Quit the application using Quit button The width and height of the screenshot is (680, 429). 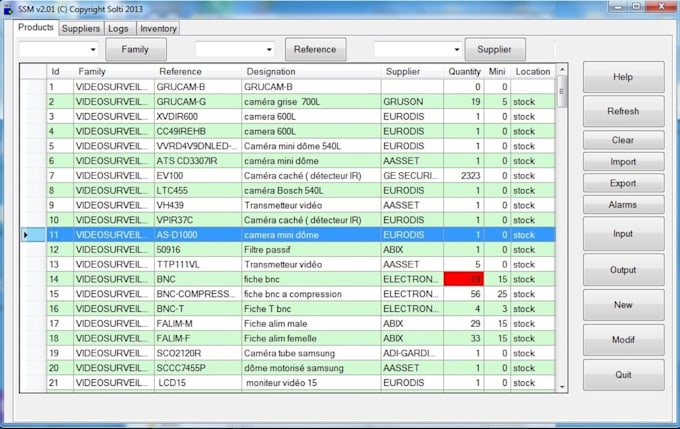(623, 375)
